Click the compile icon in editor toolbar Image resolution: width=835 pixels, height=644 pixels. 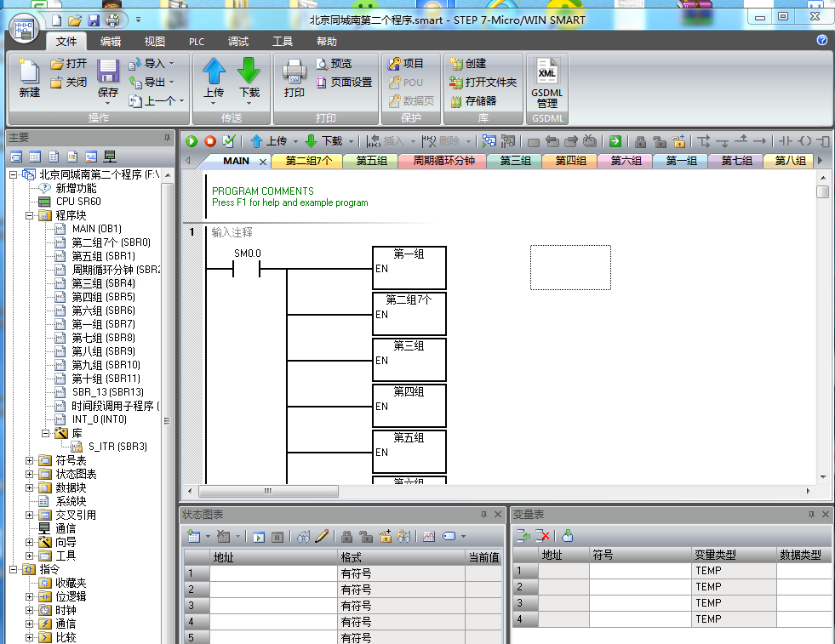coord(228,141)
